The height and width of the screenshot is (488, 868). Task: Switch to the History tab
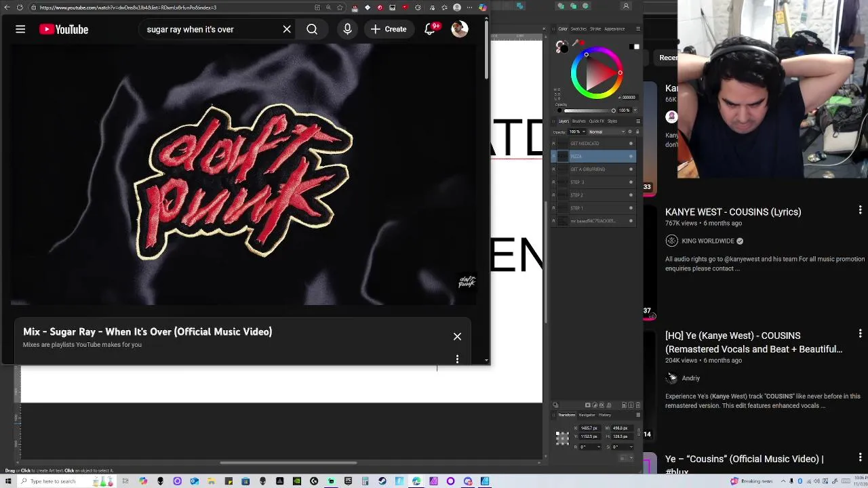coord(605,415)
